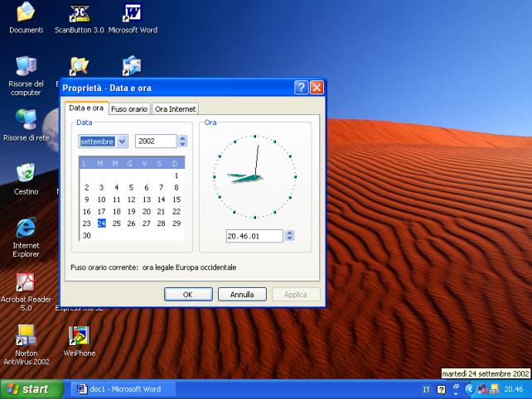This screenshot has width=532, height=399.
Task: Click the folder-with-magnifier desktop shortcut icon
Action: [x=79, y=65]
